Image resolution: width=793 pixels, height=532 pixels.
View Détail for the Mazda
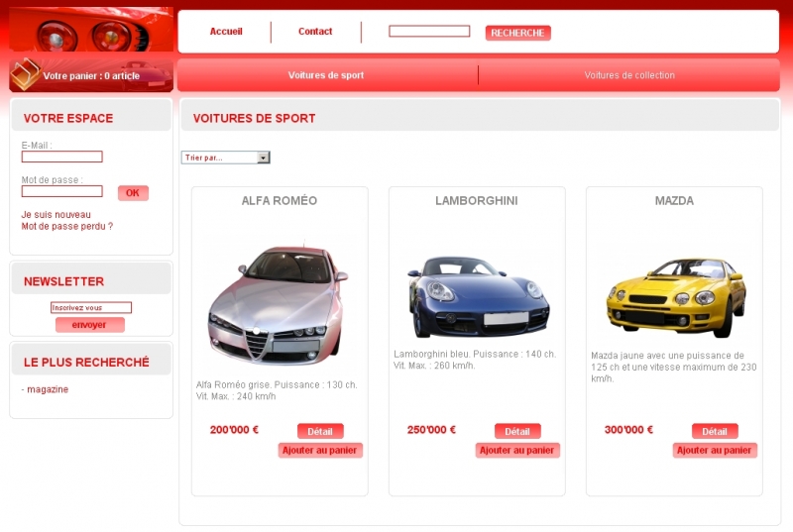715,432
